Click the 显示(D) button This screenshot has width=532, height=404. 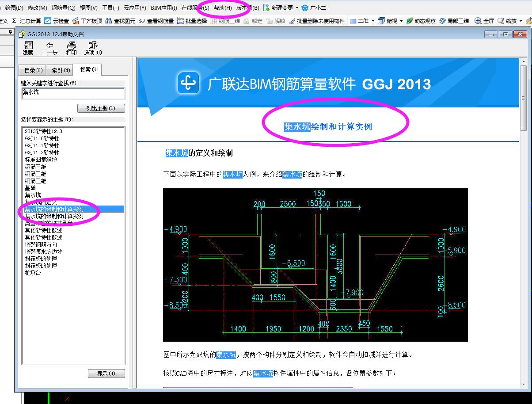pos(106,374)
